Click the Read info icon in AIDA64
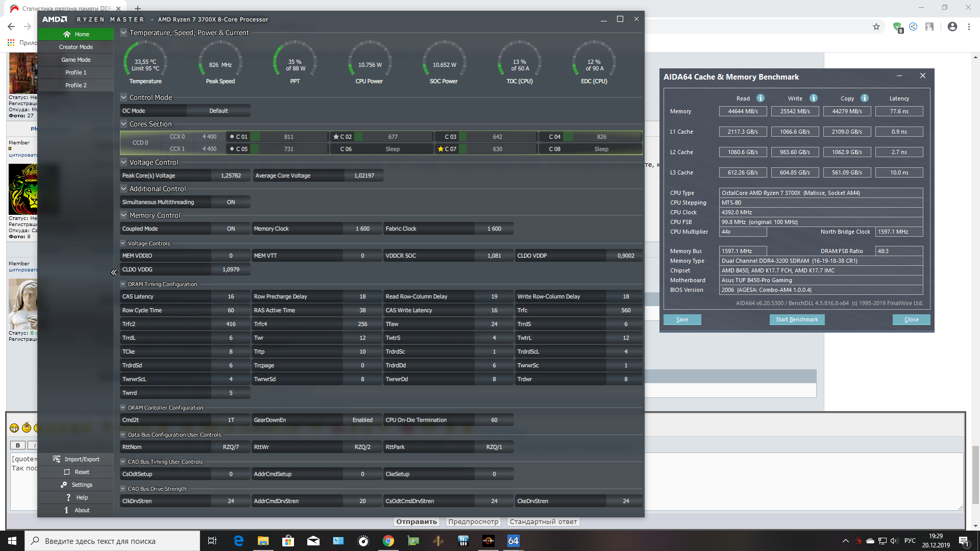The height and width of the screenshot is (551, 980). pyautogui.click(x=761, y=98)
